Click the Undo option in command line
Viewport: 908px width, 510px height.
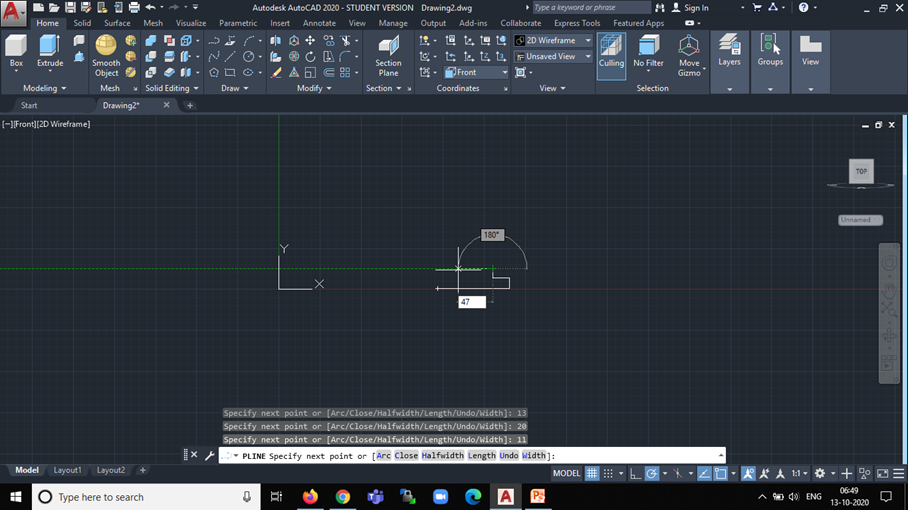click(x=508, y=456)
